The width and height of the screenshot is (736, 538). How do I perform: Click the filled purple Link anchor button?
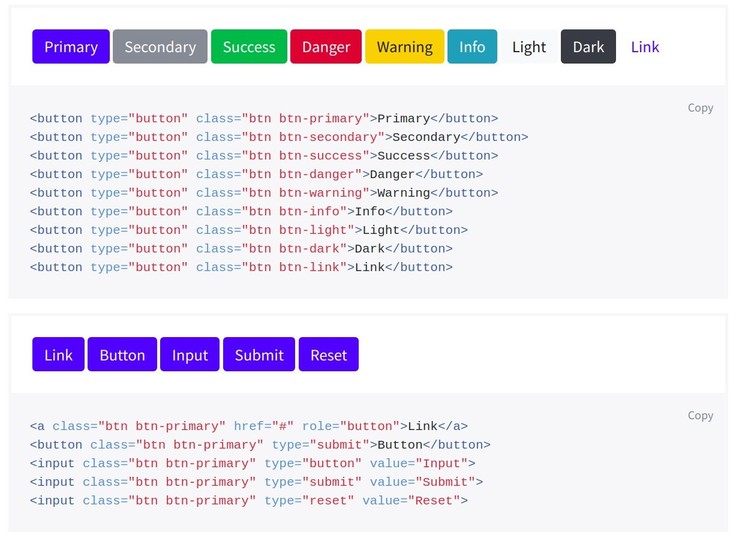58,355
